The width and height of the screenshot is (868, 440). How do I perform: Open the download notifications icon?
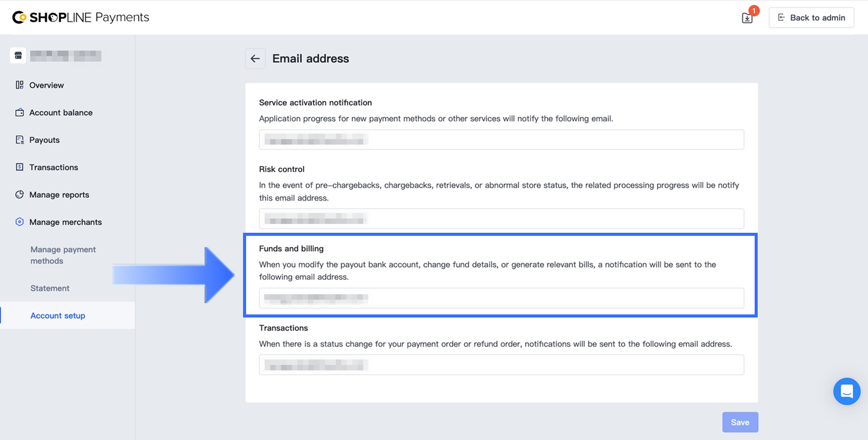747,18
